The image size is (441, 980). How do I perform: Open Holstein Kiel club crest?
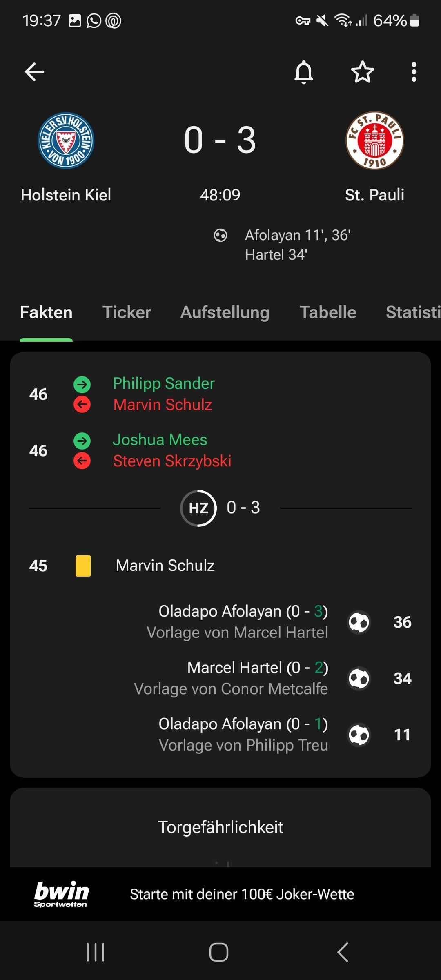[66, 140]
